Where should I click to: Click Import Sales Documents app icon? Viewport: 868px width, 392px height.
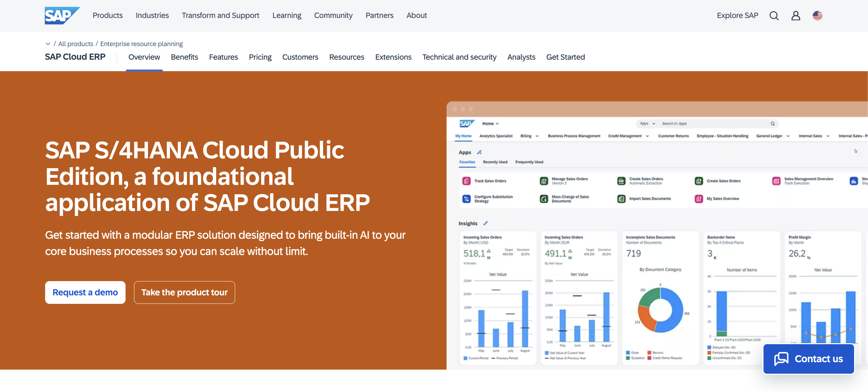point(621,199)
